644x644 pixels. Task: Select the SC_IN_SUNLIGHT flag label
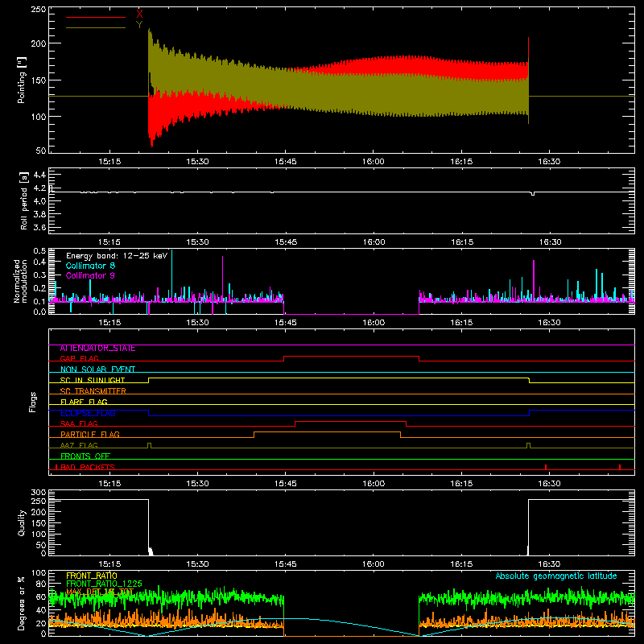pos(93,380)
